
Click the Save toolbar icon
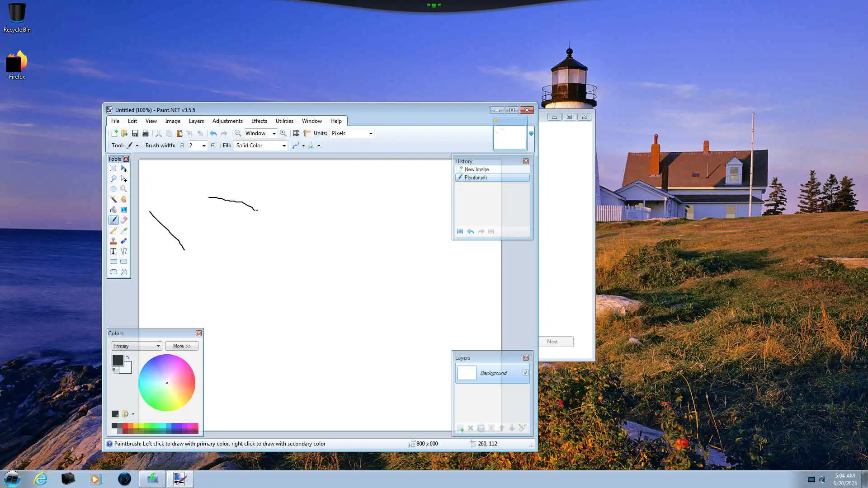pos(135,133)
